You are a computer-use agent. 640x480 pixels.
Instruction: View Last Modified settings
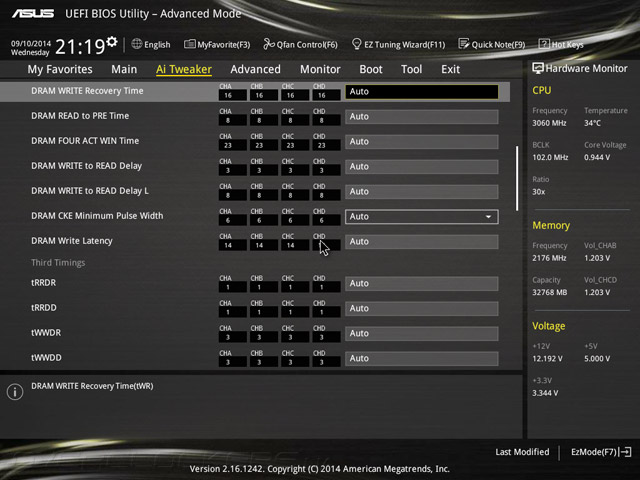522,452
